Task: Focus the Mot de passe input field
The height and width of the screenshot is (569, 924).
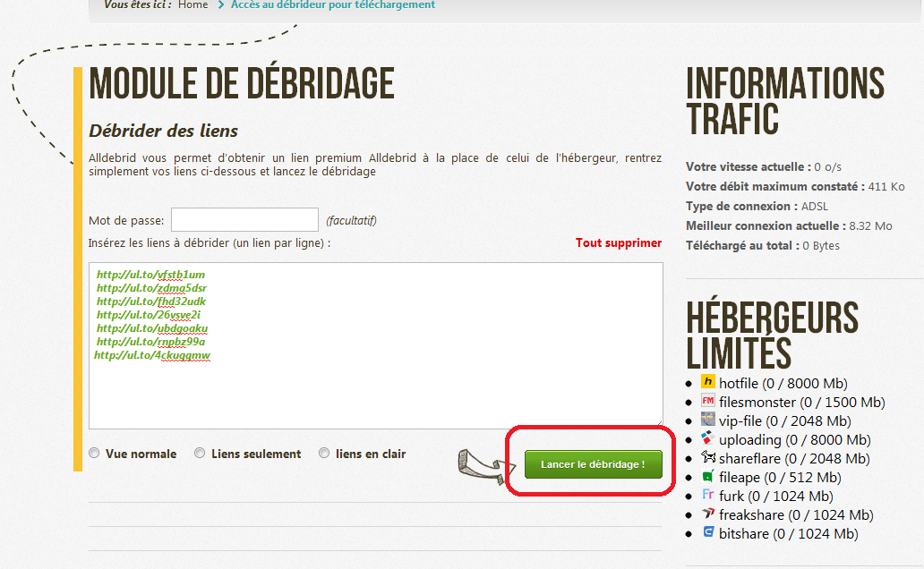Action: coord(244,220)
